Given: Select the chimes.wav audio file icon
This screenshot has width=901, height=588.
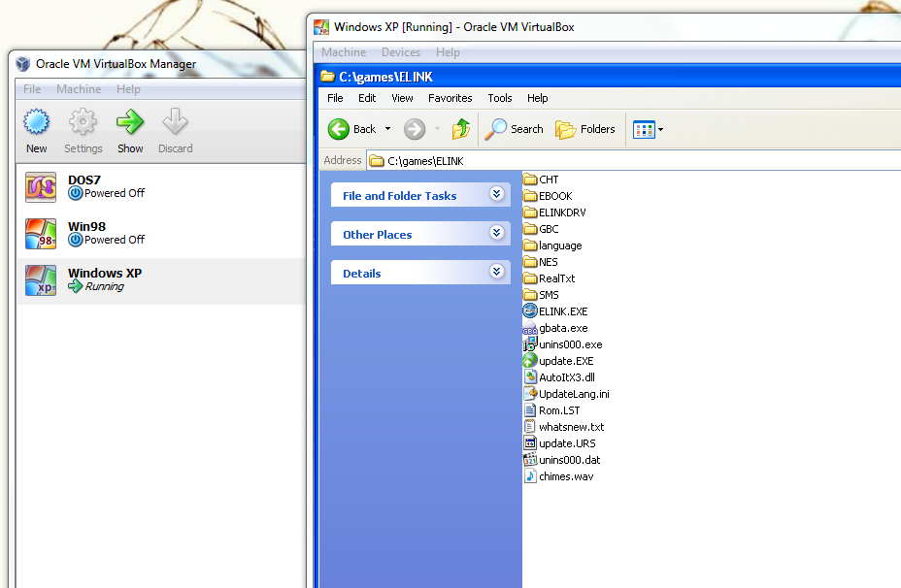Looking at the screenshot, I should tap(530, 476).
